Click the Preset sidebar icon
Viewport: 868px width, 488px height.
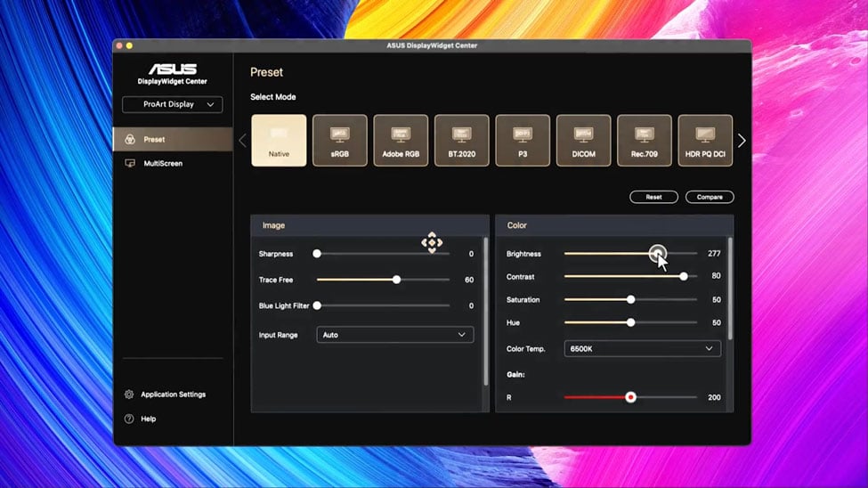(130, 140)
